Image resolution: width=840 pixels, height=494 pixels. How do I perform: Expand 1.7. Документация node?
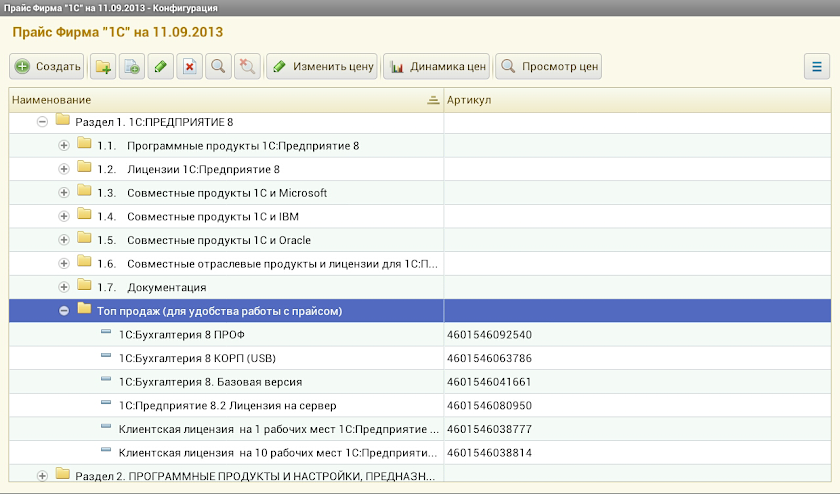64,287
